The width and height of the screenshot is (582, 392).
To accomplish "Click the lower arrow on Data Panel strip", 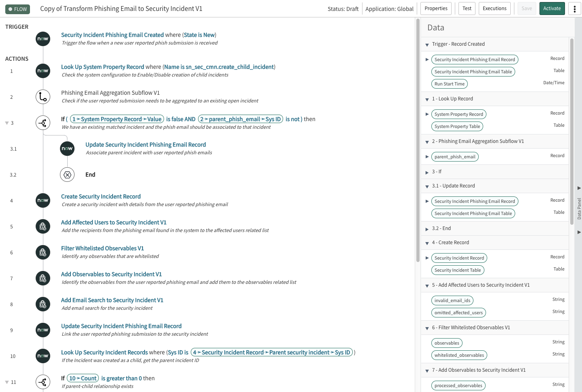I will click(x=579, y=232).
